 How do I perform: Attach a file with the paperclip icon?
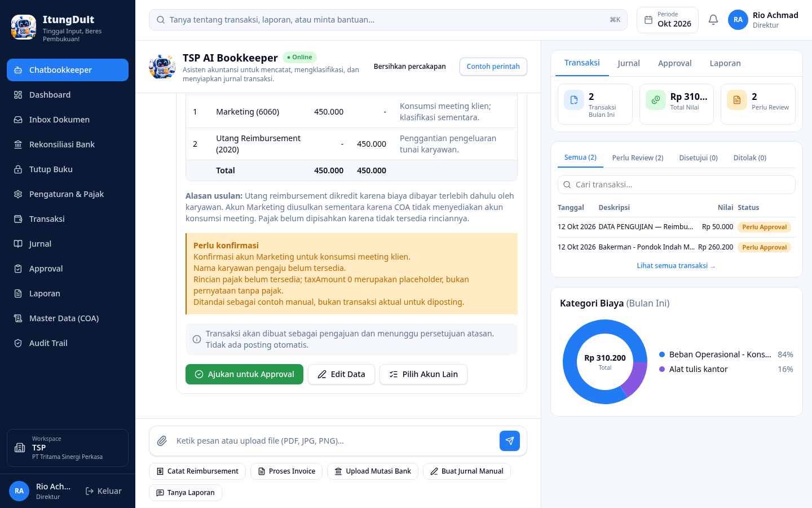tap(162, 441)
